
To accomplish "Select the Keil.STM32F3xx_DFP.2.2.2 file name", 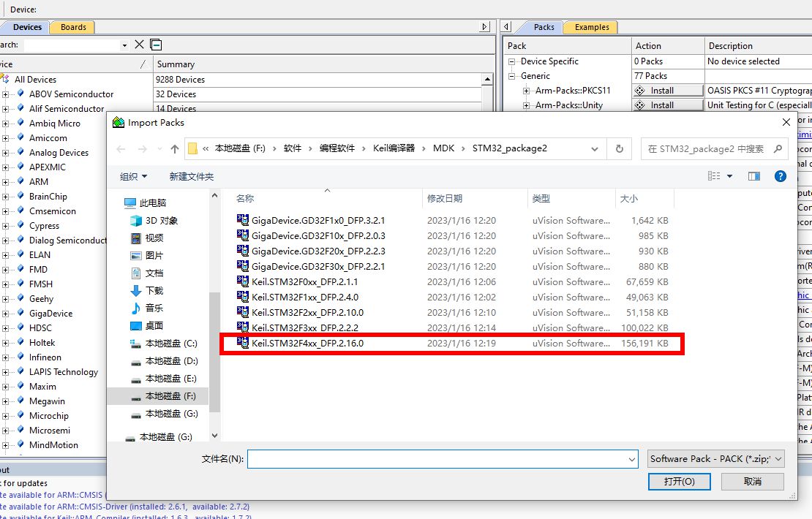I will 305,328.
